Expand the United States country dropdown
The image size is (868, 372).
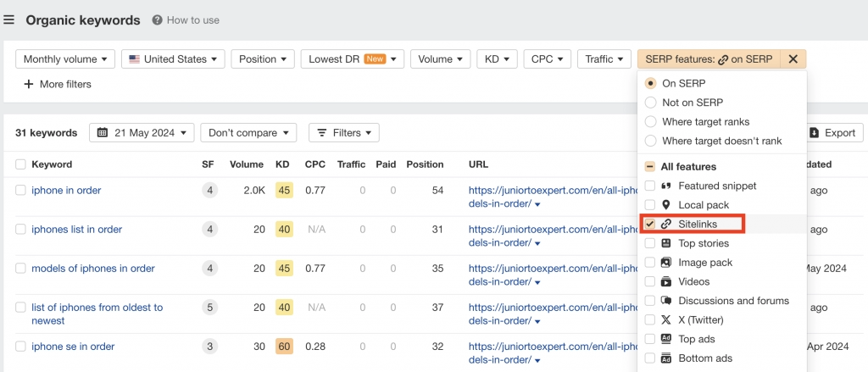174,59
